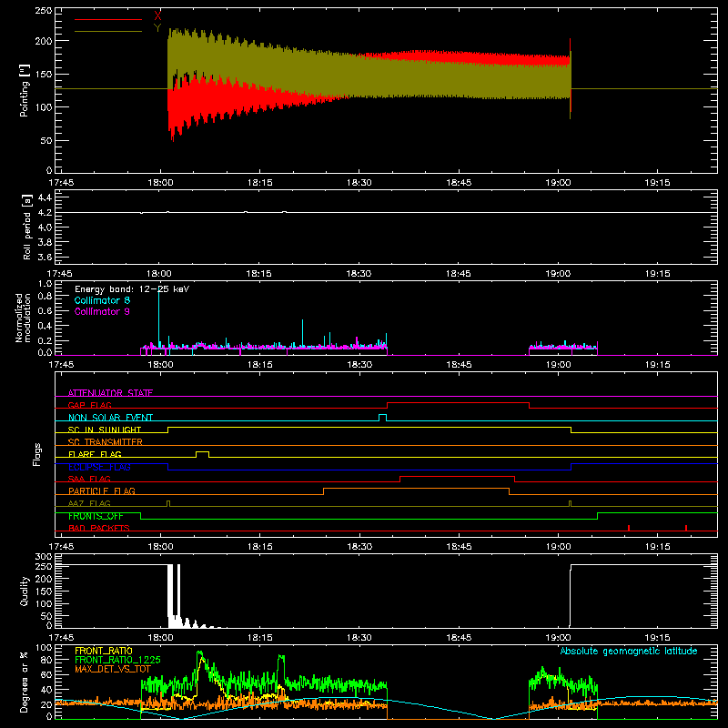The image size is (728, 728).
Task: Click "19:00" below the Quality plot
Action: pyautogui.click(x=558, y=638)
